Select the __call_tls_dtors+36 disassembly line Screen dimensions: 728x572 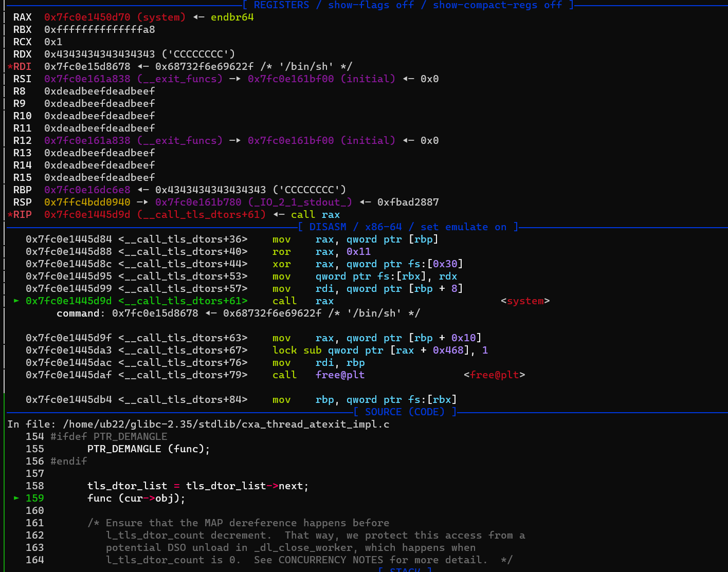tap(232, 239)
